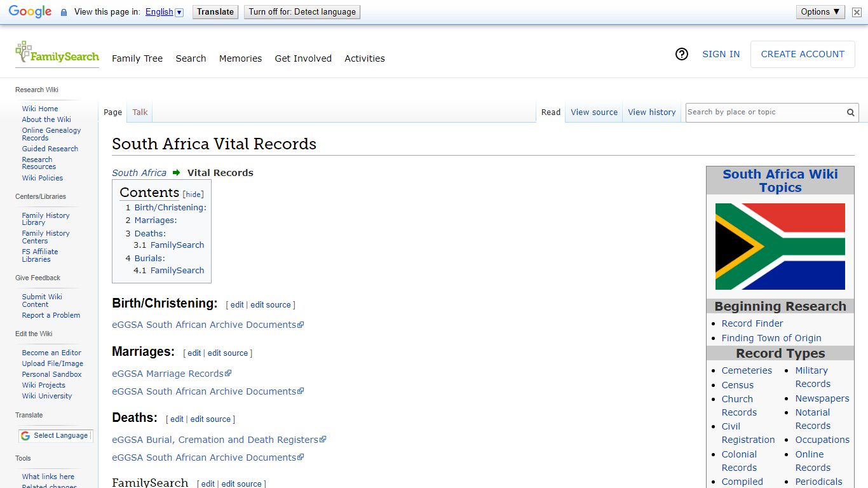Click the South Africa flag image
The height and width of the screenshot is (488, 868).
(780, 247)
